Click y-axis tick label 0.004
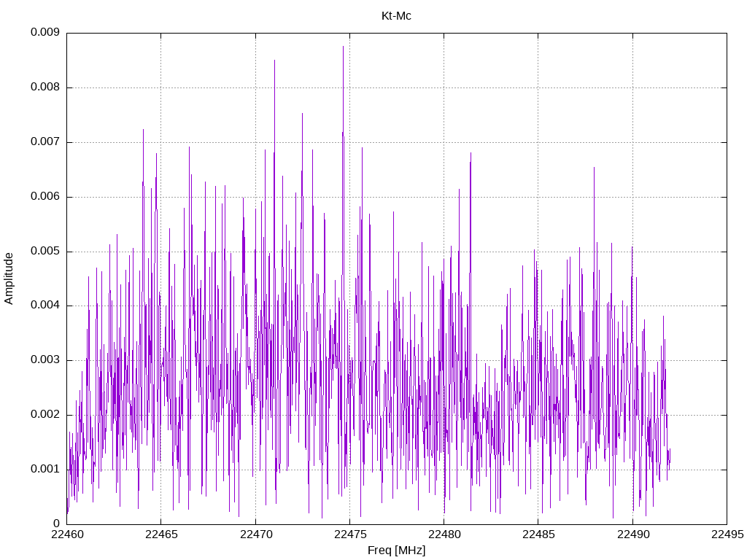This screenshot has width=747, height=560. 45,306
